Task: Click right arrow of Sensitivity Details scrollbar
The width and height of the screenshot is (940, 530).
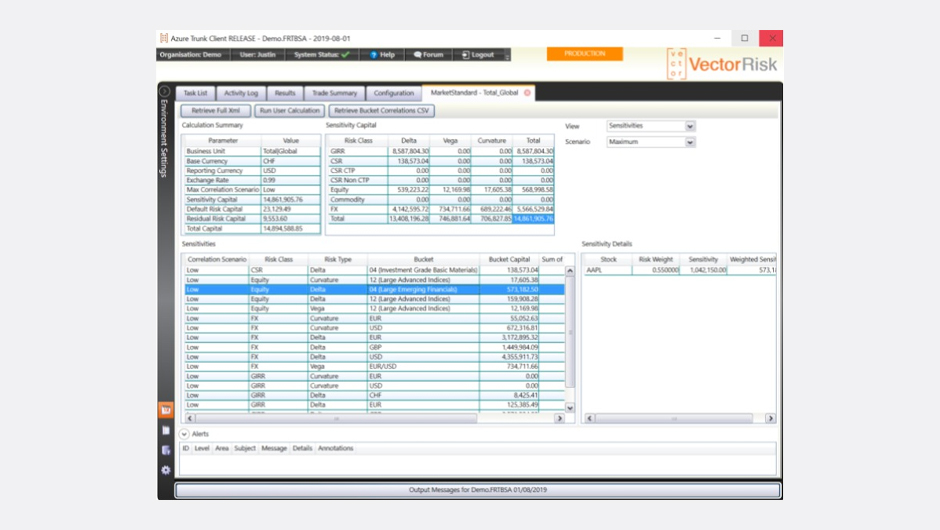Action: pyautogui.click(x=771, y=418)
